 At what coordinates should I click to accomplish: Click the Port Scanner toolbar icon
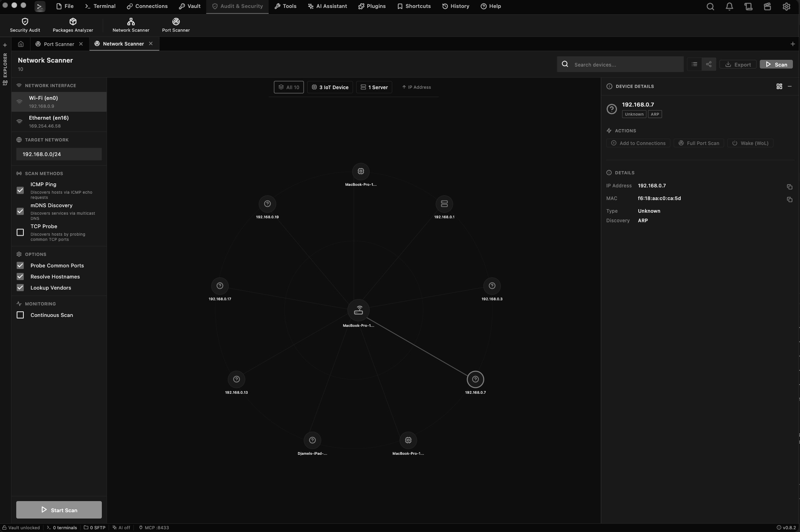pyautogui.click(x=176, y=25)
